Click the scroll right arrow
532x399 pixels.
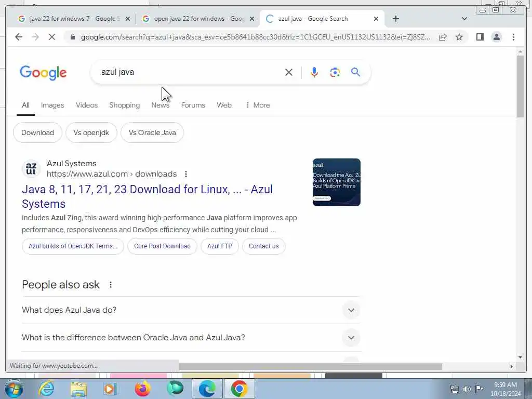(512, 366)
